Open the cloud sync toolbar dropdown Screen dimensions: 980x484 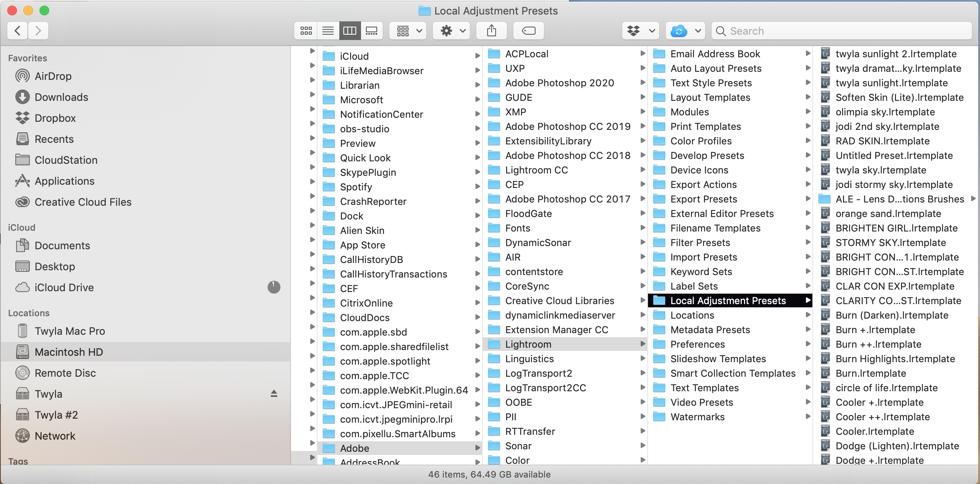(x=685, y=31)
